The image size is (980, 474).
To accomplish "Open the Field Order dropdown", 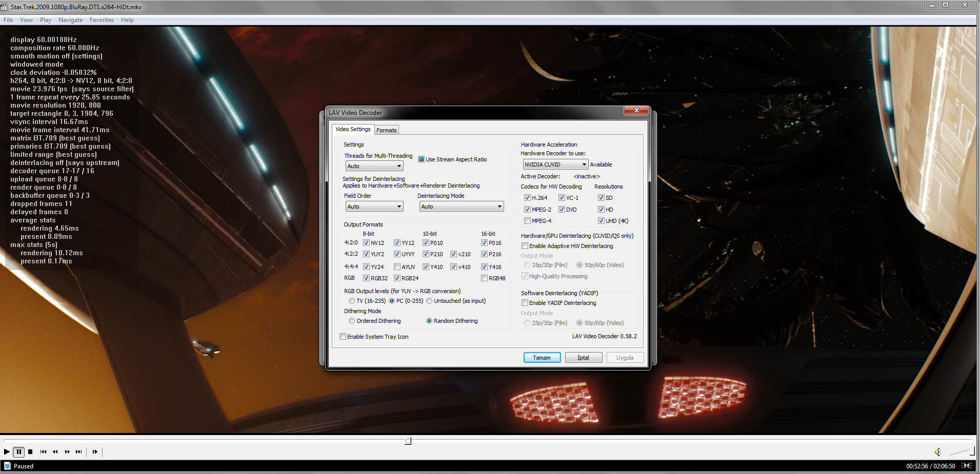I will pos(374,207).
